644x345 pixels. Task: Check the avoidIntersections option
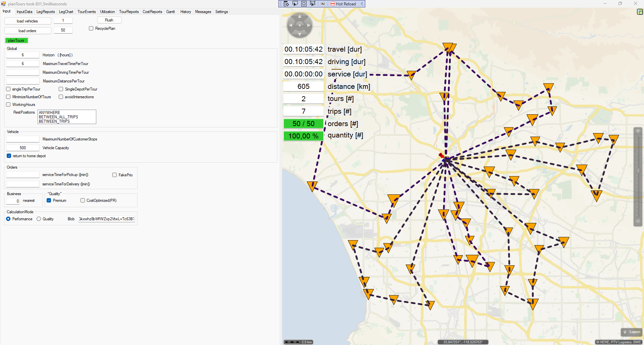coord(61,97)
